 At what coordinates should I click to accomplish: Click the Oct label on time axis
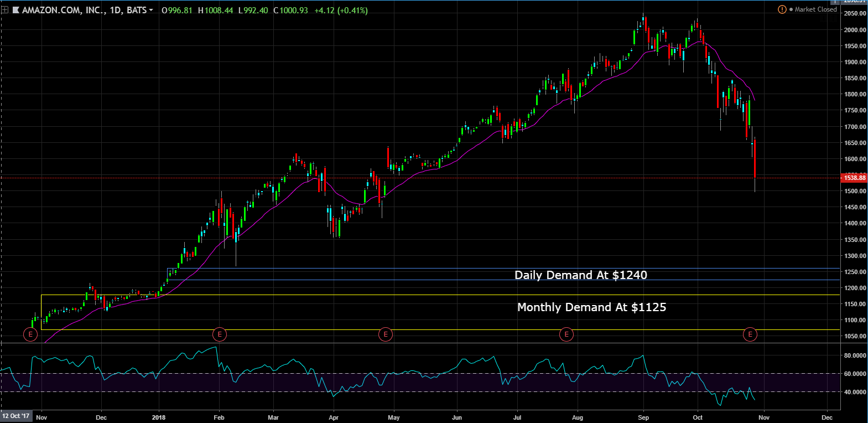coord(698,417)
